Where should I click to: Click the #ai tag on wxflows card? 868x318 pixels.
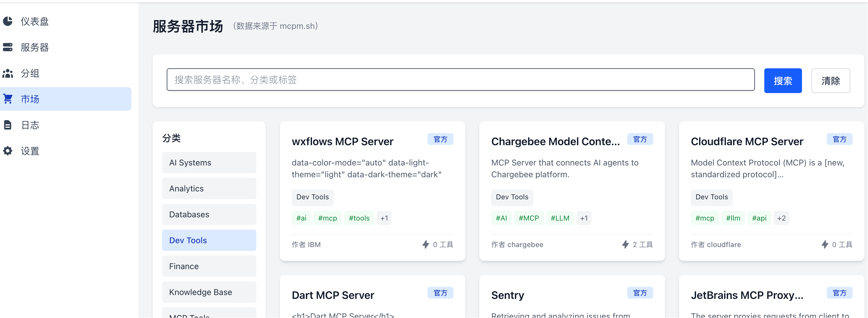point(301,218)
